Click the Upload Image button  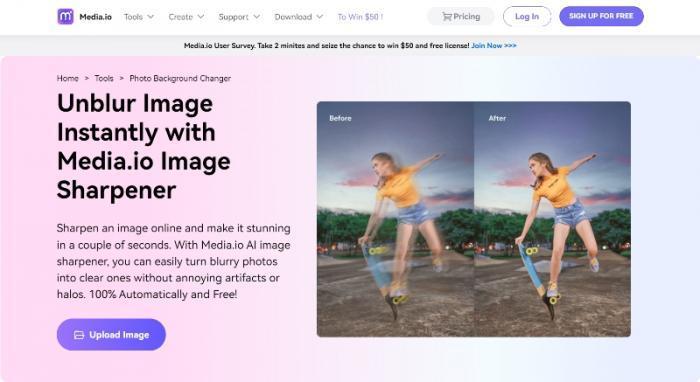(x=111, y=335)
